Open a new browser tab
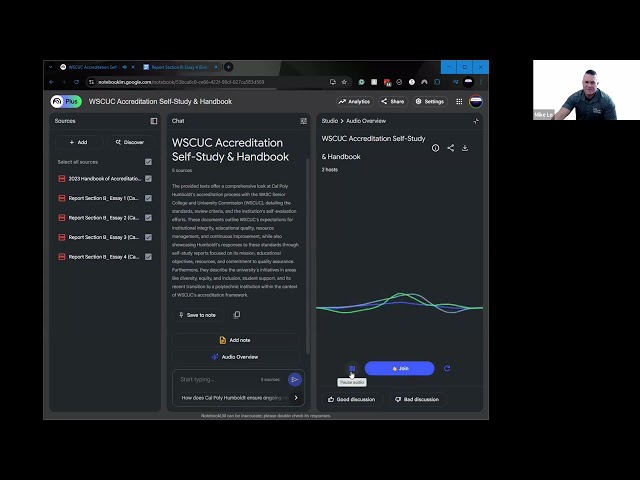640x480 pixels. 229,67
